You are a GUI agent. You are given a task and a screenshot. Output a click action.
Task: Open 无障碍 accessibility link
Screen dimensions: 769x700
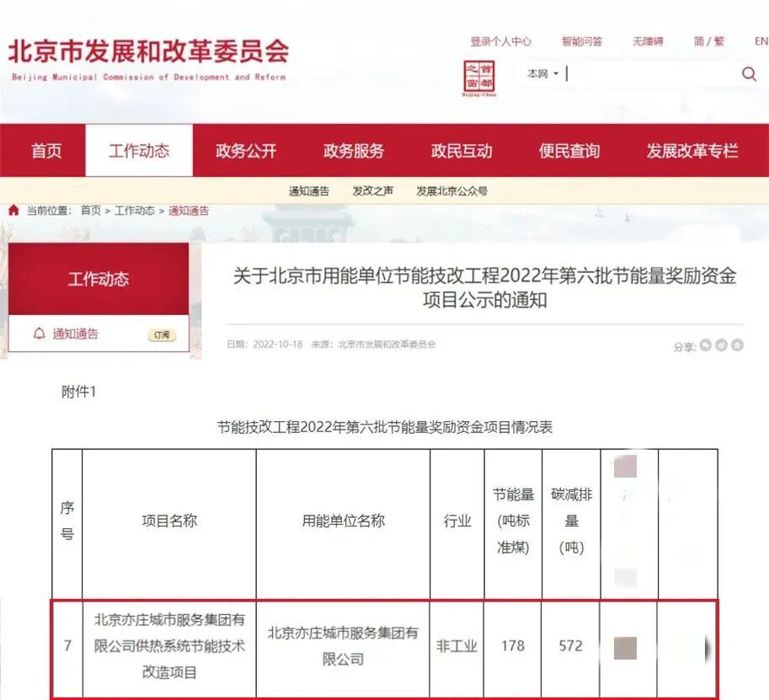648,41
